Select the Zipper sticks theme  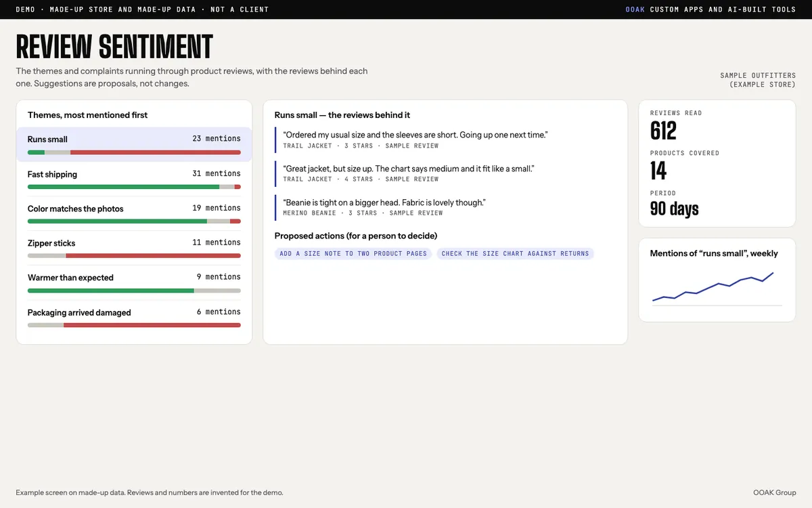click(134, 248)
